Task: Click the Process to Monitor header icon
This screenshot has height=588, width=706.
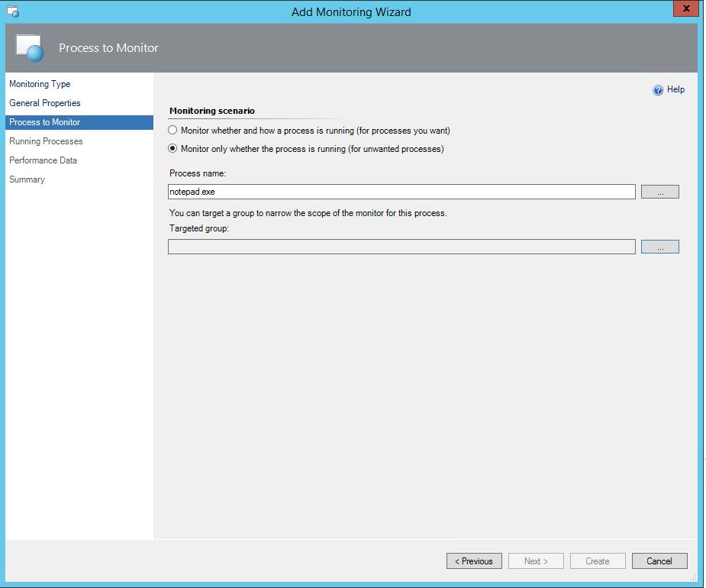Action: [x=31, y=48]
